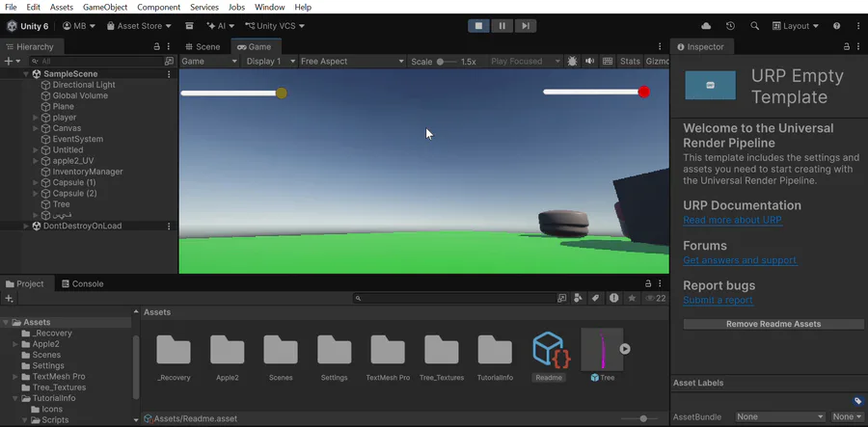Pause the running game
Screen dimensions: 868x427
[x=502, y=26]
